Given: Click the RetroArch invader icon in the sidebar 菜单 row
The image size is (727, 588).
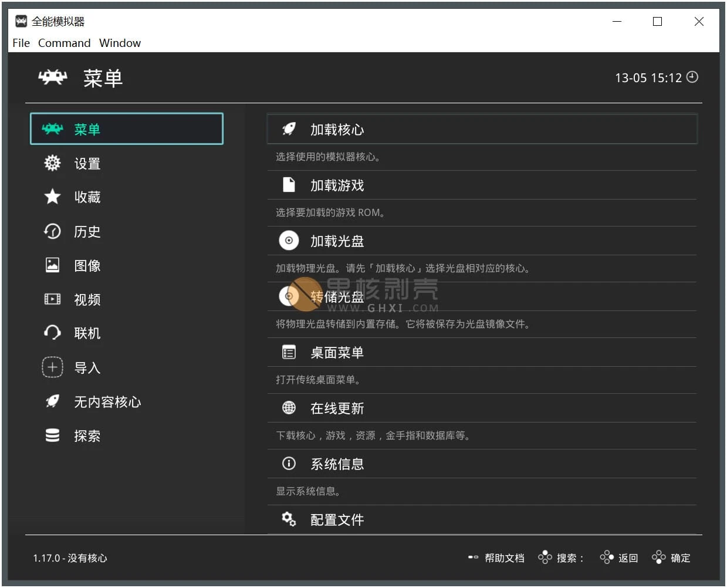Looking at the screenshot, I should pyautogui.click(x=52, y=129).
